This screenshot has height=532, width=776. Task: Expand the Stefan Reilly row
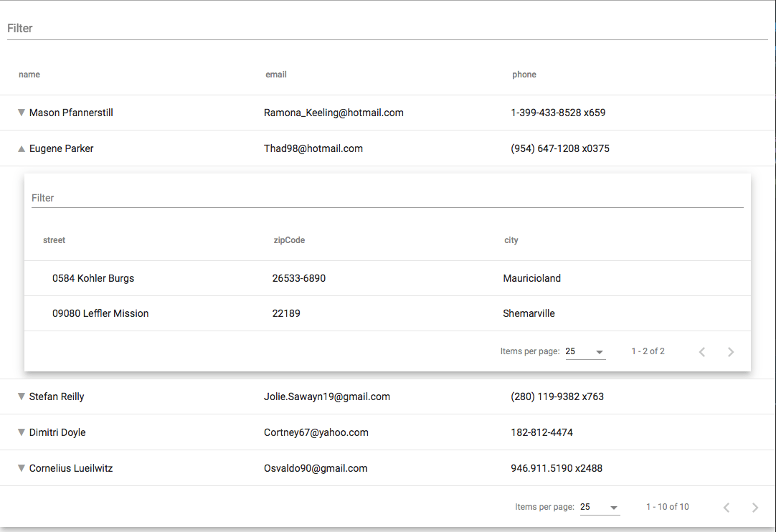21,396
